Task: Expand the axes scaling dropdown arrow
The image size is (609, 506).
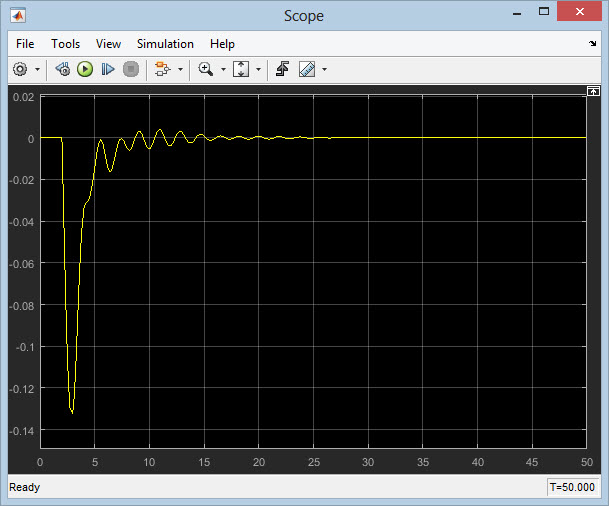Action: (x=258, y=70)
